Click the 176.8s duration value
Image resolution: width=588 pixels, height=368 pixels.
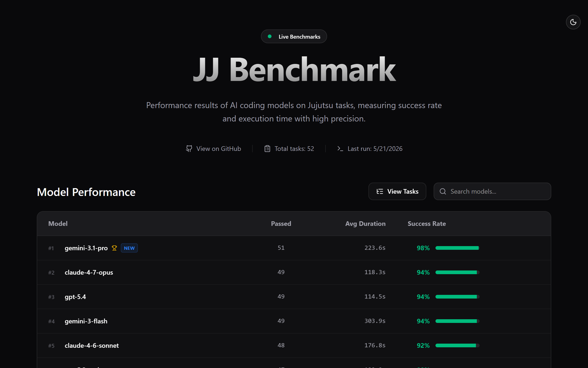pyautogui.click(x=375, y=345)
